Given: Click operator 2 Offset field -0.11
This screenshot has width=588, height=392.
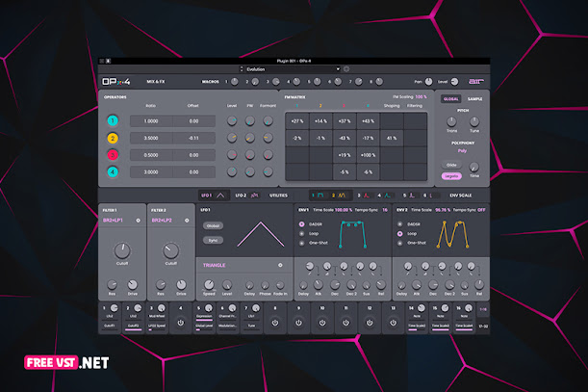Looking at the screenshot, I should coord(193,138).
